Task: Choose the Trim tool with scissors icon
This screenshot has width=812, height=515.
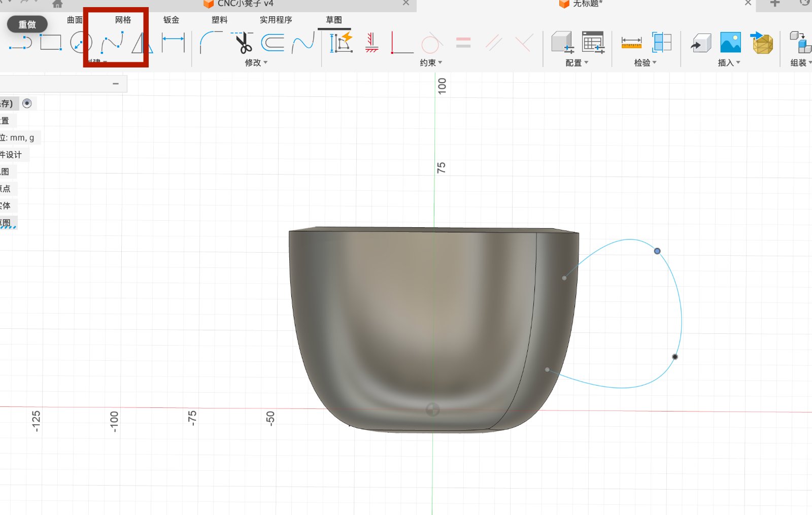Action: pos(243,43)
